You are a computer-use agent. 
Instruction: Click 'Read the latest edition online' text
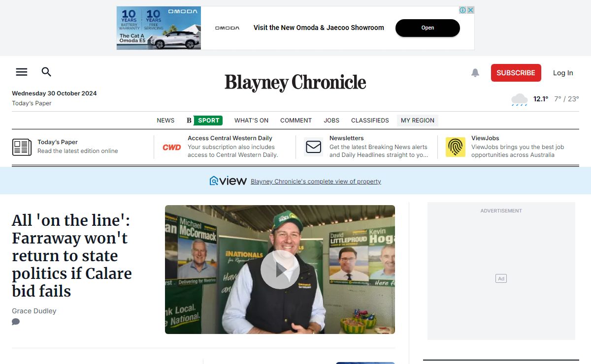(78, 151)
